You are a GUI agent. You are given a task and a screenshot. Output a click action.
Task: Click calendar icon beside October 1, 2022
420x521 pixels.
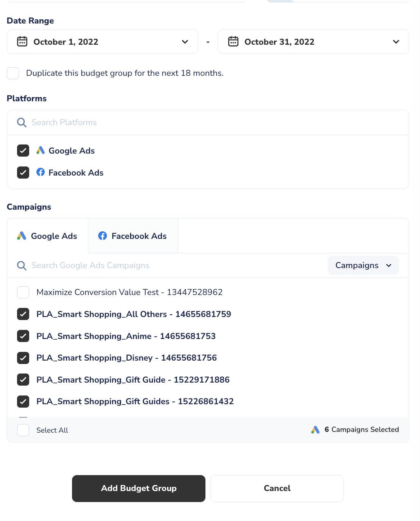point(22,42)
